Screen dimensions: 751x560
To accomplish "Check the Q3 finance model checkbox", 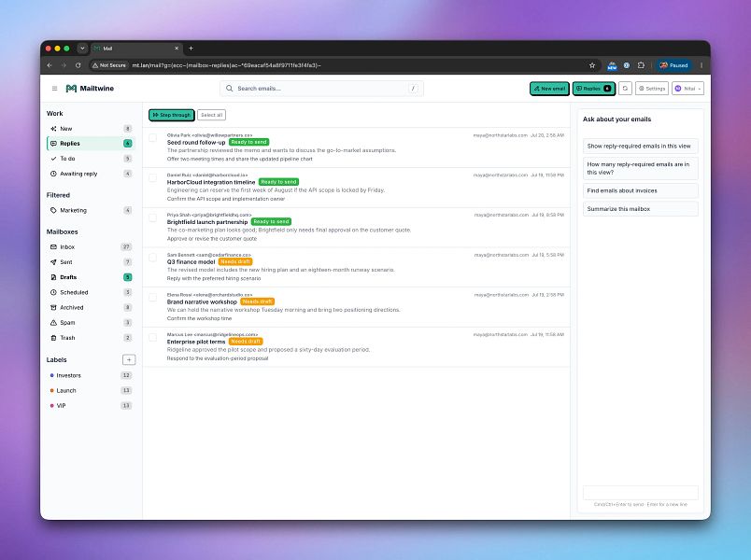I will pos(153,258).
